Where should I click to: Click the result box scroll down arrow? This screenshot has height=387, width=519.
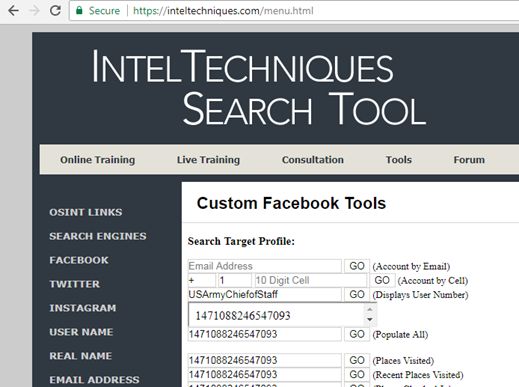pos(370,320)
